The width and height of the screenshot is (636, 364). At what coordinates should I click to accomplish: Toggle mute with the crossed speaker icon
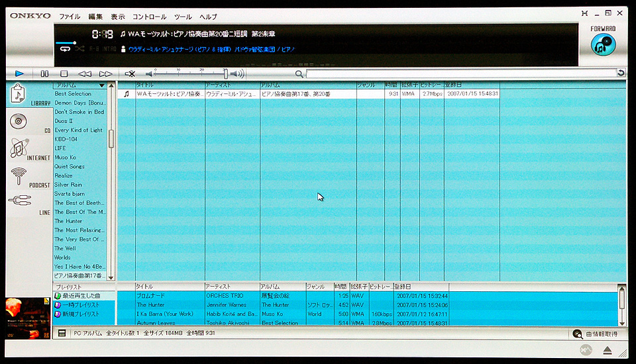[131, 74]
